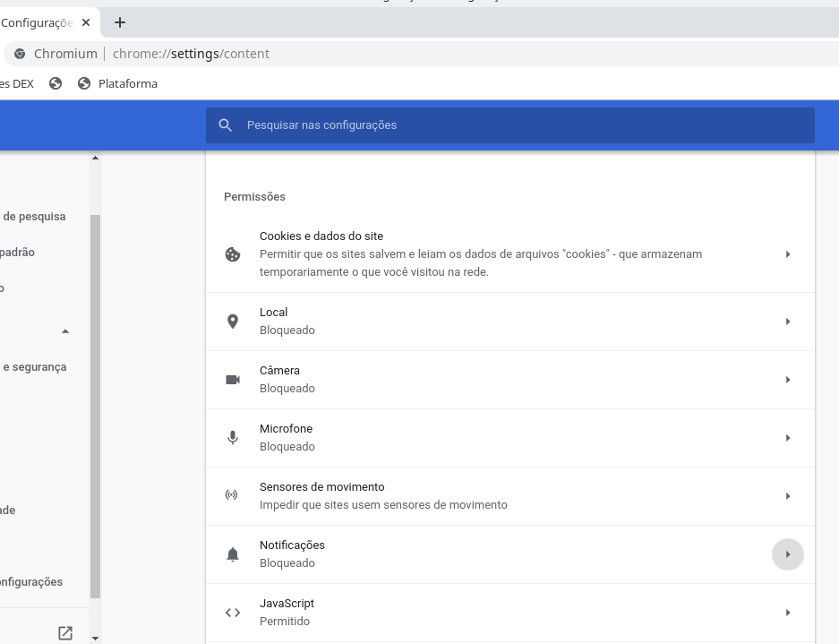Click the camera icon for Câmera
The height and width of the screenshot is (644, 839).
[233, 380]
